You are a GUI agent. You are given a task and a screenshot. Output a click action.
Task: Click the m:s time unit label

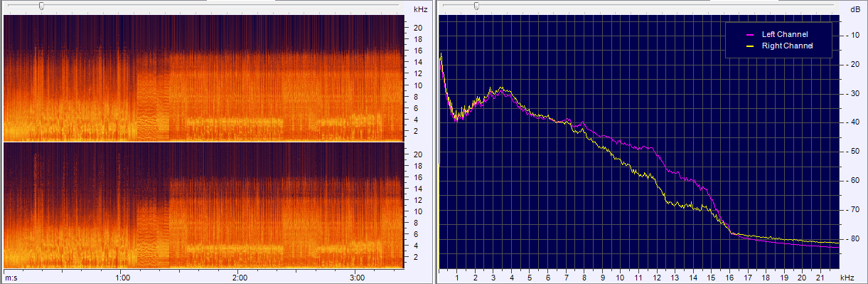(x=11, y=278)
